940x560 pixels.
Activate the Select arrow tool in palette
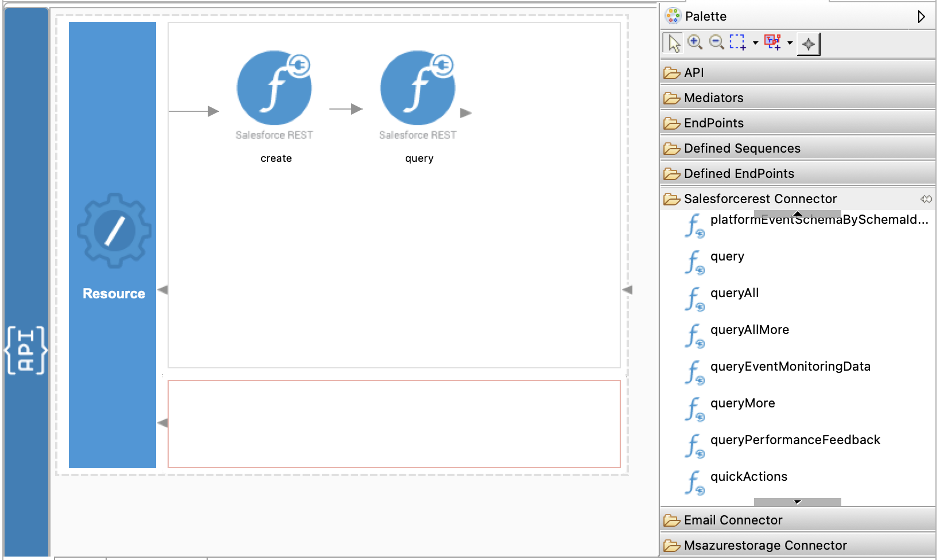(x=673, y=43)
